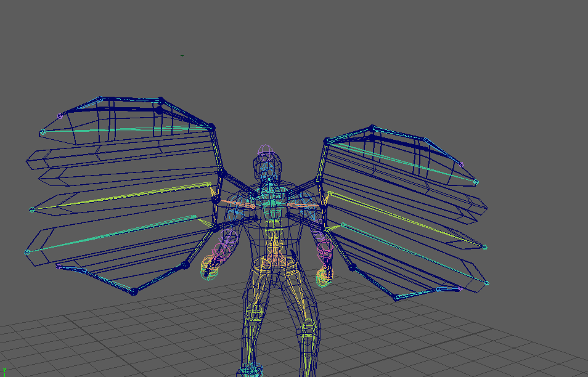Click the purple tip control on the left-side wing's upper edge

[60, 116]
